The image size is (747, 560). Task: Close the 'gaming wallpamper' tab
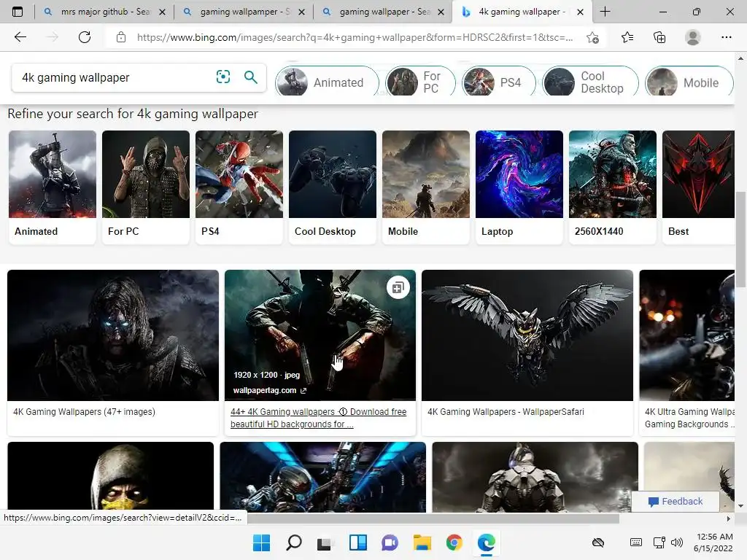[x=301, y=12]
